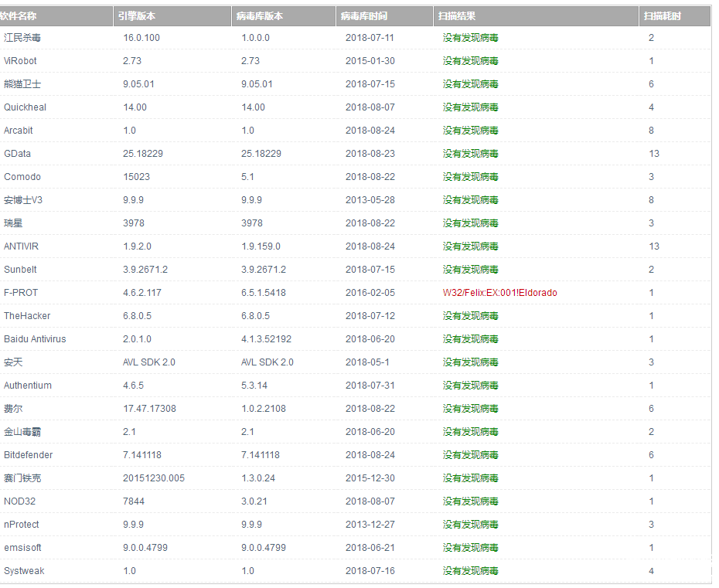Image resolution: width=719 pixels, height=588 pixels.
Task: Select the 熊猫卫士 row name
Action: click(22, 84)
